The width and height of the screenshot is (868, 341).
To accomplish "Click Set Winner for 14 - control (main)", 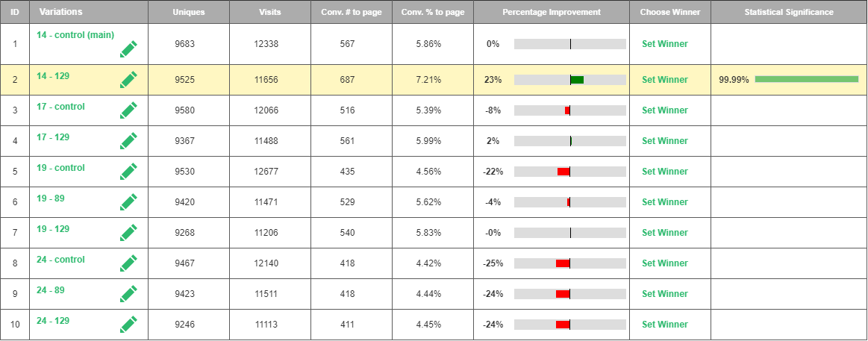I will click(x=664, y=44).
